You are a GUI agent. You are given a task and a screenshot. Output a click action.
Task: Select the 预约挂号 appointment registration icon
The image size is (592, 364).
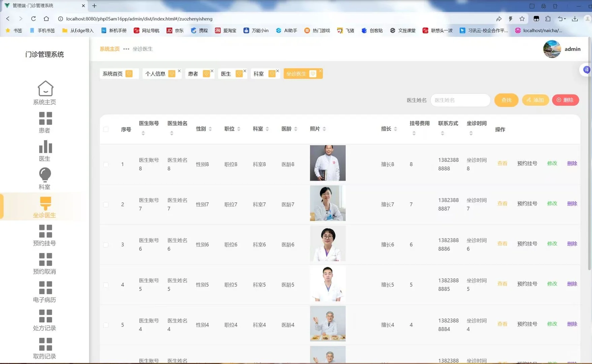[x=45, y=231]
